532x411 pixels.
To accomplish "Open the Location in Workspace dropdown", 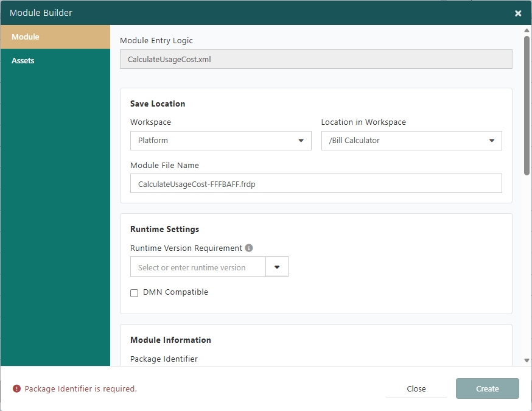I will [x=411, y=141].
